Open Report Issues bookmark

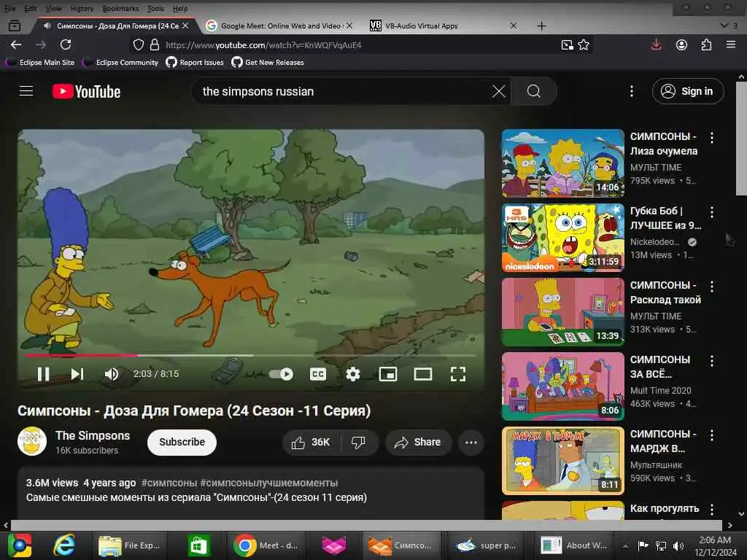click(195, 62)
